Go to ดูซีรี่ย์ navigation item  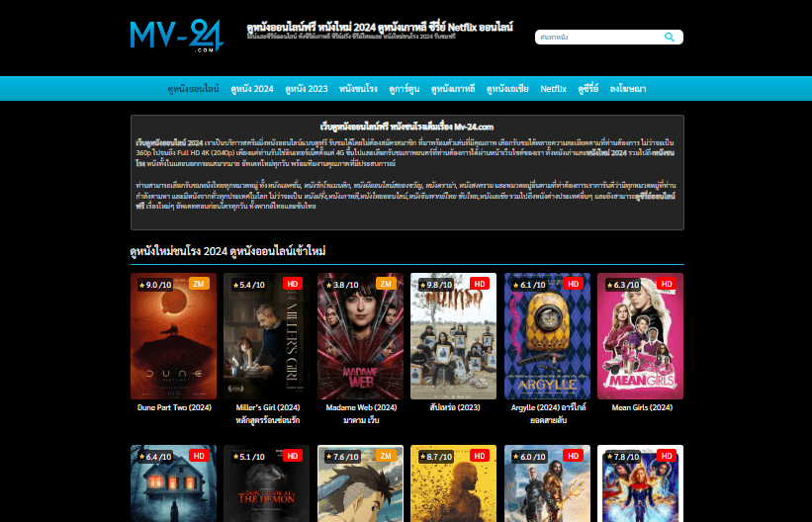point(588,89)
